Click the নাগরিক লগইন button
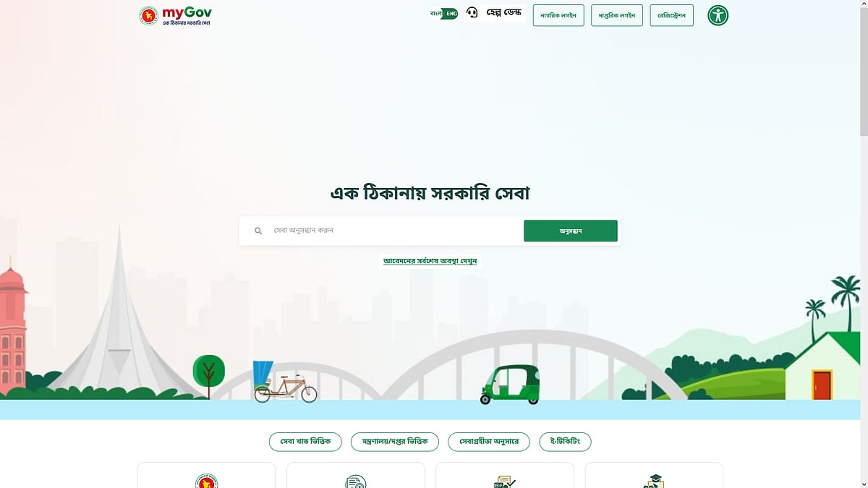868x488 pixels. (x=558, y=15)
